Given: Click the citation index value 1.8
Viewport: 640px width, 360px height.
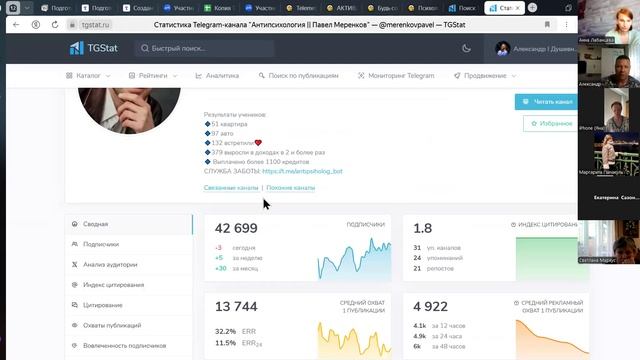Looking at the screenshot, I should pos(422,228).
